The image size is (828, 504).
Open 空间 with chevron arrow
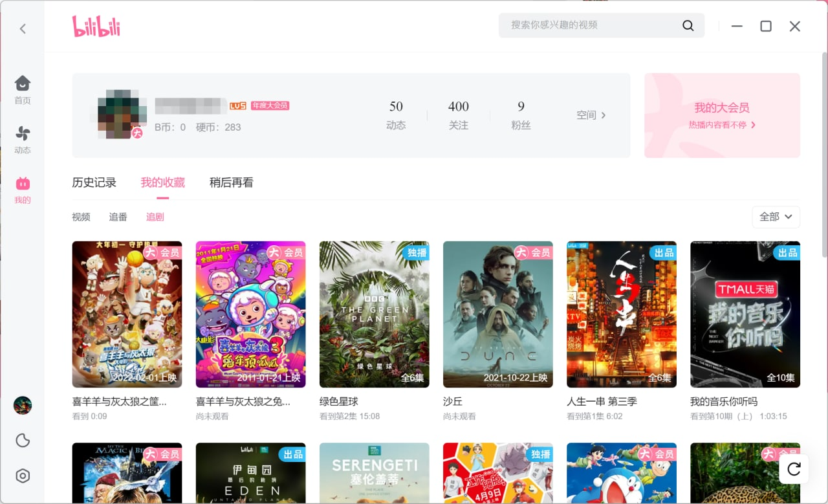pos(591,115)
